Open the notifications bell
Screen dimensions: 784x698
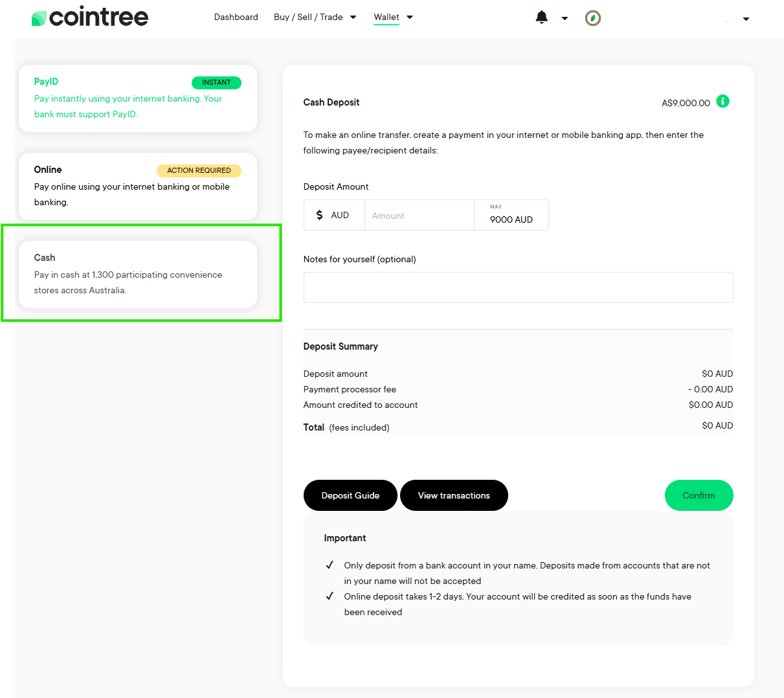point(542,17)
